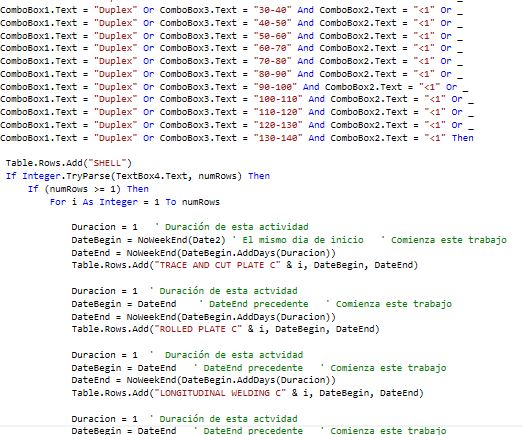Click the (numRows >= 1) condition
The width and height of the screenshot is (523, 435).
(82, 189)
